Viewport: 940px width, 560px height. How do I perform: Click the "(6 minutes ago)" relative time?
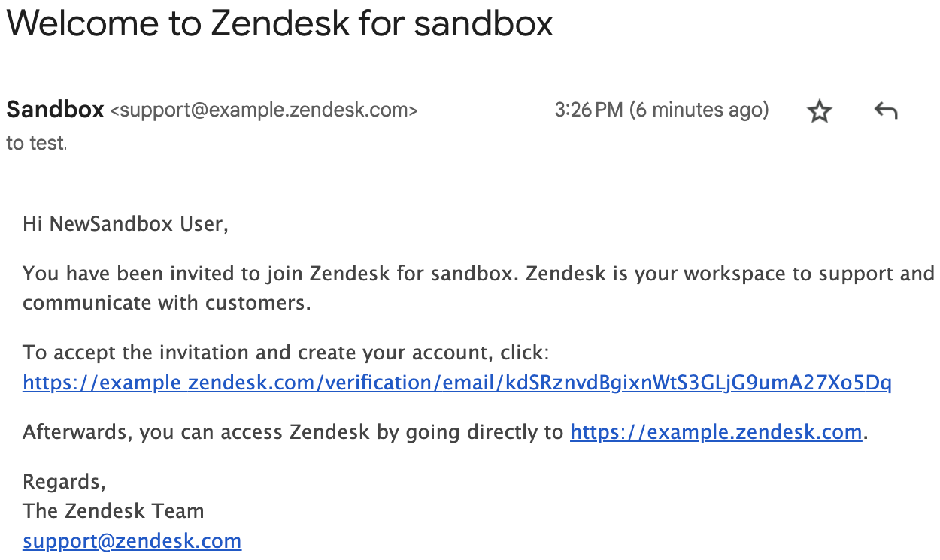(x=699, y=110)
